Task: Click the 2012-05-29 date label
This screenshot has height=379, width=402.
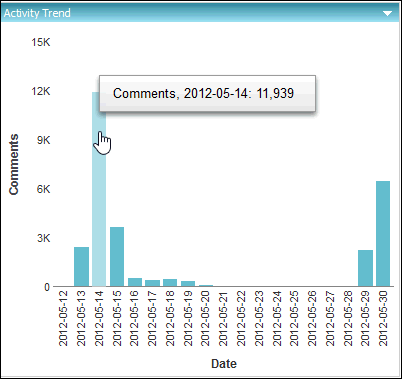Action: click(365, 318)
